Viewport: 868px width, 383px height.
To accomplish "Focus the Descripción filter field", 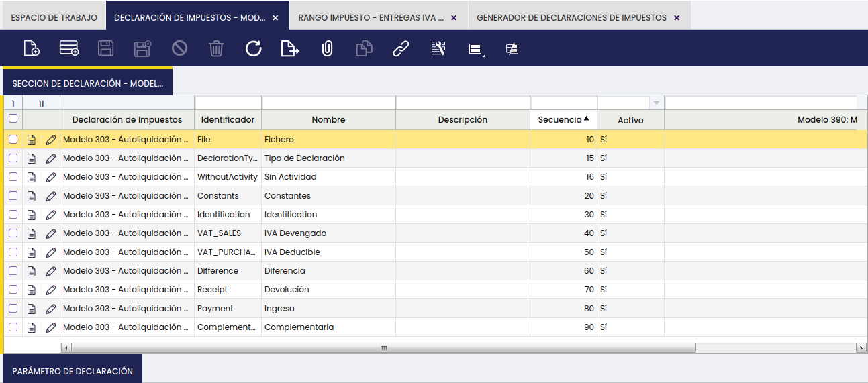I will coord(463,103).
